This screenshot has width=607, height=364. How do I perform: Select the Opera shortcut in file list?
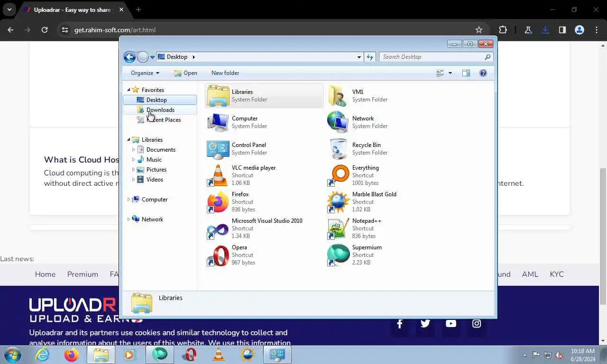[218, 255]
